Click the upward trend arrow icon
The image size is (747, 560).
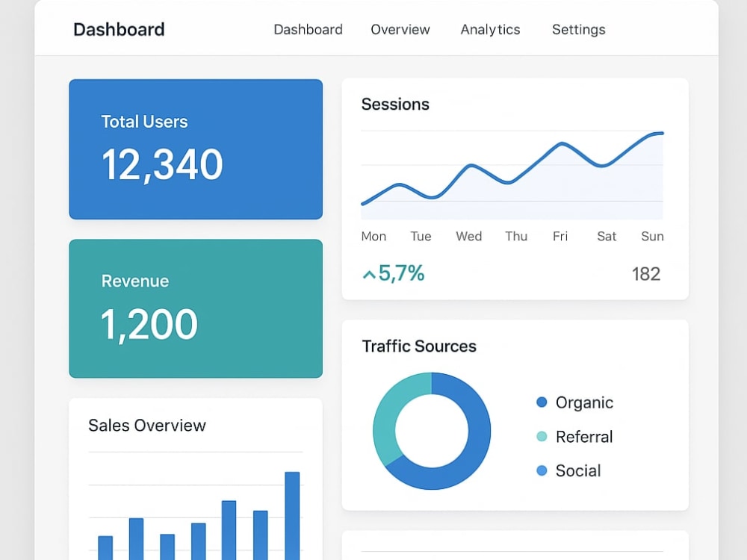(369, 275)
